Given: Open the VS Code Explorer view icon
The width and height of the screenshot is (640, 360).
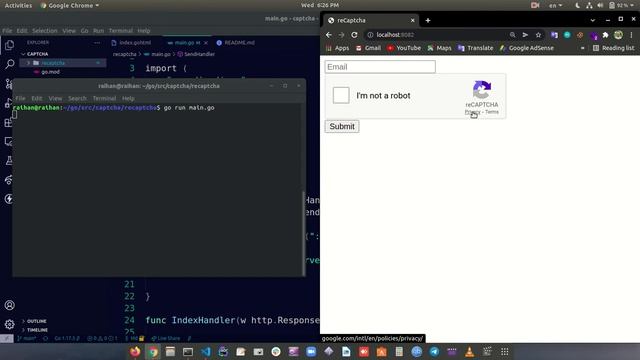Looking at the screenshot, I should (9, 45).
